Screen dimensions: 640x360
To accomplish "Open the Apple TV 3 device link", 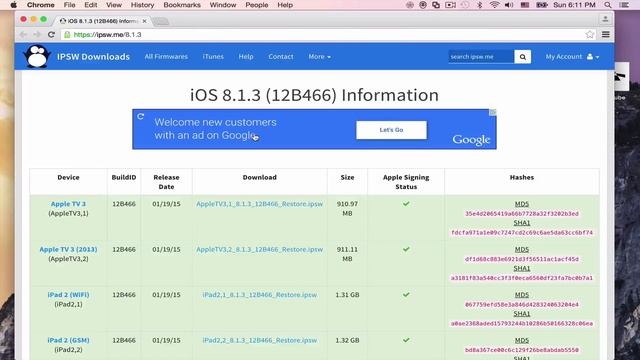I will [68, 204].
